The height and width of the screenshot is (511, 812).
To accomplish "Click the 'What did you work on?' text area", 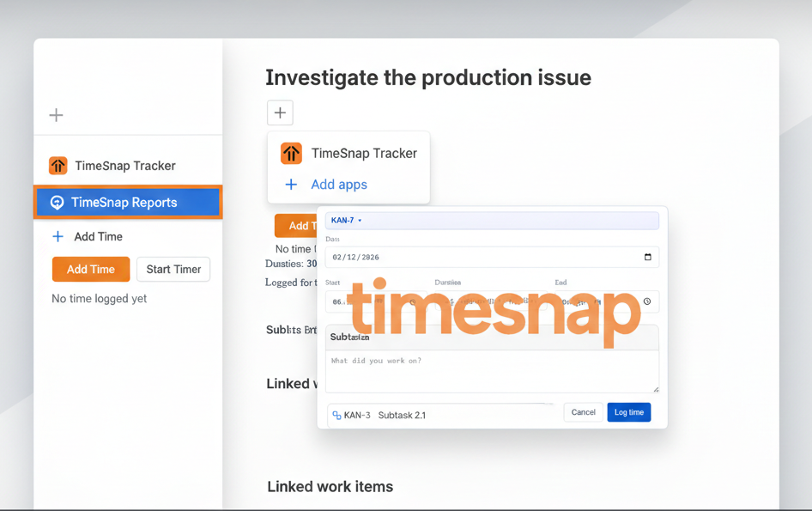I will point(491,371).
